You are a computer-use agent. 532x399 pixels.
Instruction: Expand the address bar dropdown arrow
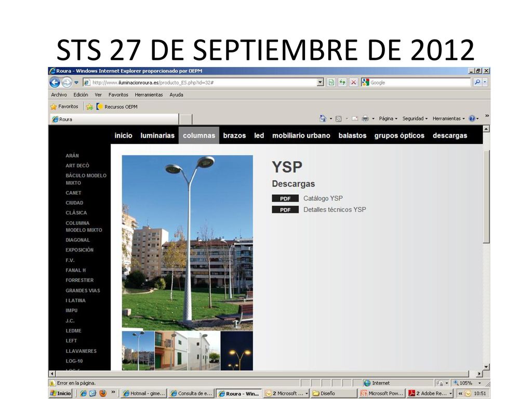coord(320,83)
